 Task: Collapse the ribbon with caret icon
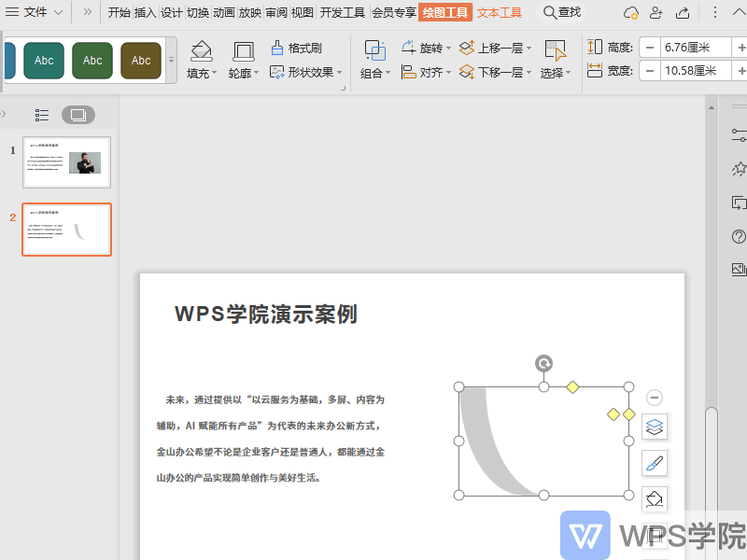[739, 12]
